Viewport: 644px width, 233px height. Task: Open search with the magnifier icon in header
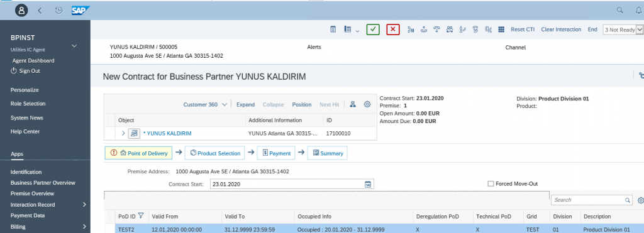tap(619, 10)
